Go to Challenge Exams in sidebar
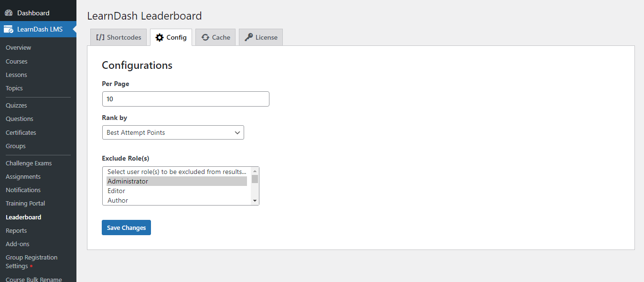The width and height of the screenshot is (644, 282). tap(29, 163)
